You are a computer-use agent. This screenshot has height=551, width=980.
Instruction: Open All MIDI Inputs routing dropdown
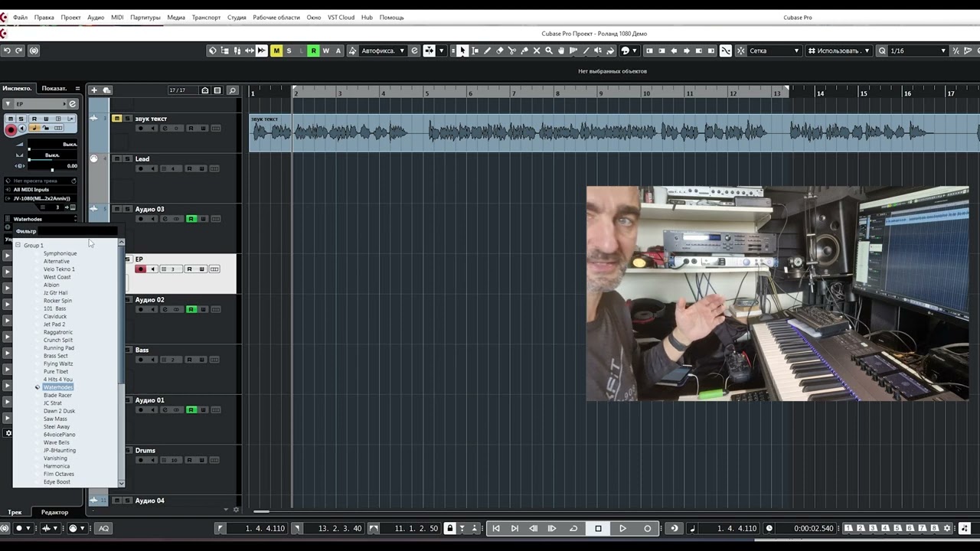[42, 189]
